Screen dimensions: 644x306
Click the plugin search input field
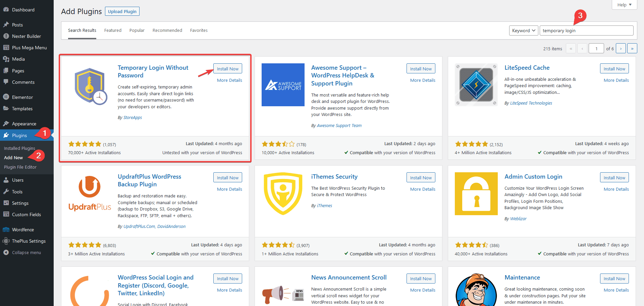click(x=586, y=30)
